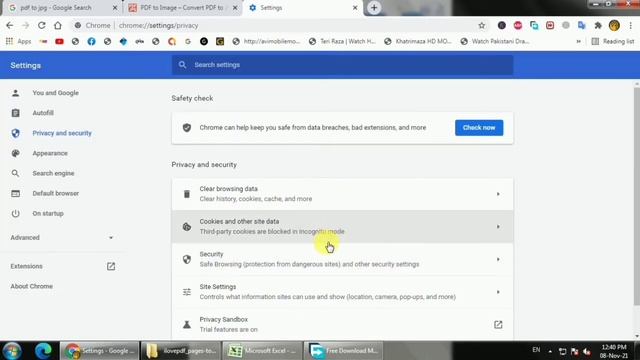Click the page's vertical scrollbar
This screenshot has height=360, width=640.
pos(637,196)
